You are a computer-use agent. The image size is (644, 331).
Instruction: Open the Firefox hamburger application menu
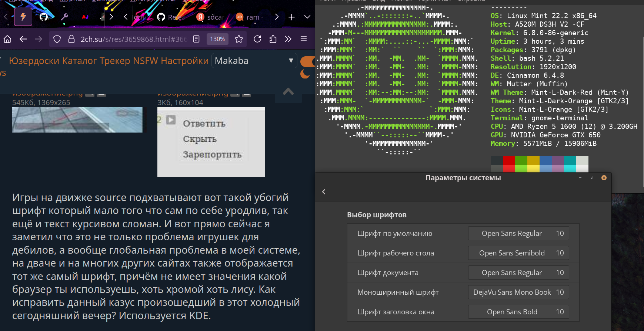304,39
